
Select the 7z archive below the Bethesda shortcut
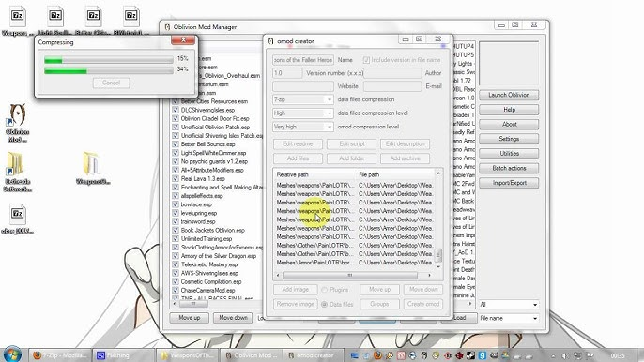point(17,219)
